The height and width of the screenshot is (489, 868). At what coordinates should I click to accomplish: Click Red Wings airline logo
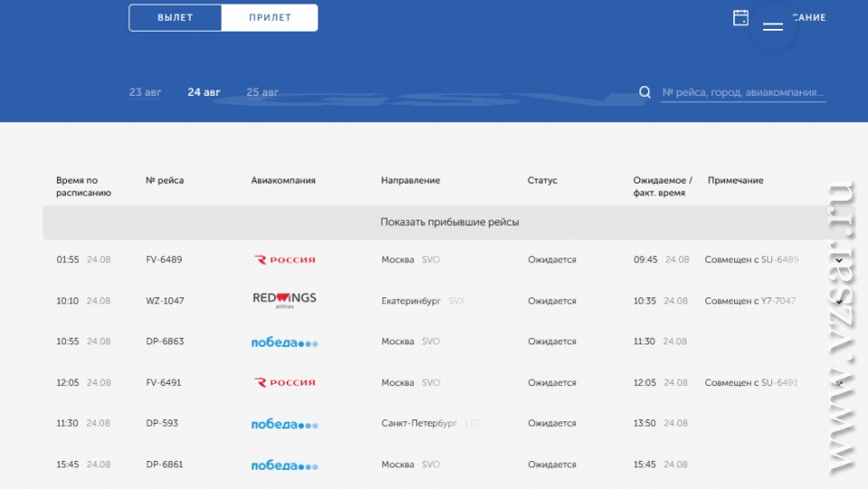coord(285,300)
